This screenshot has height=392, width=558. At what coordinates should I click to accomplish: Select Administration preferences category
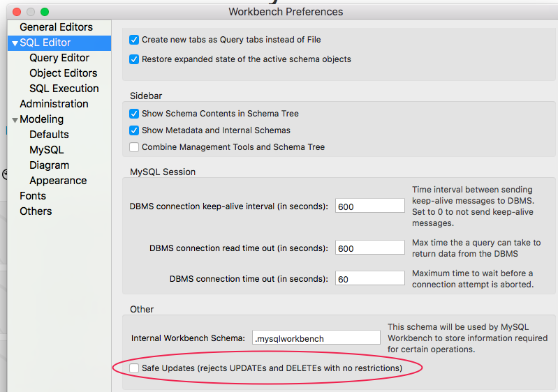[54, 104]
